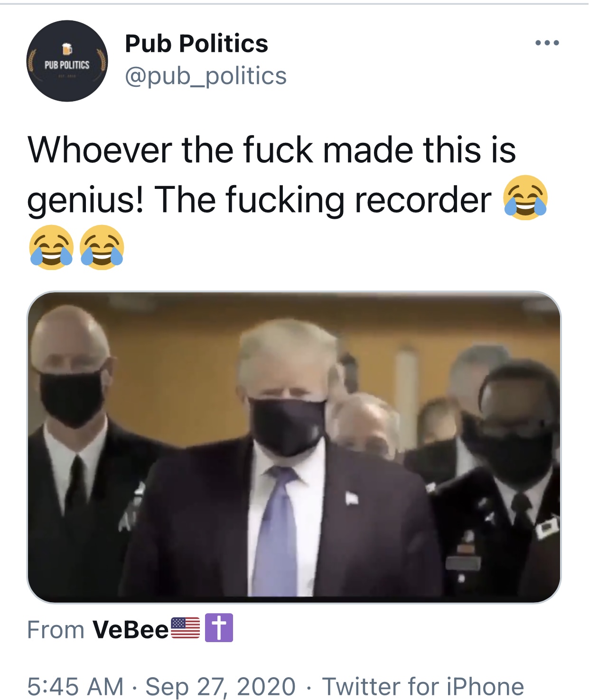Click the Sep 27, 2020 date

tap(221, 686)
